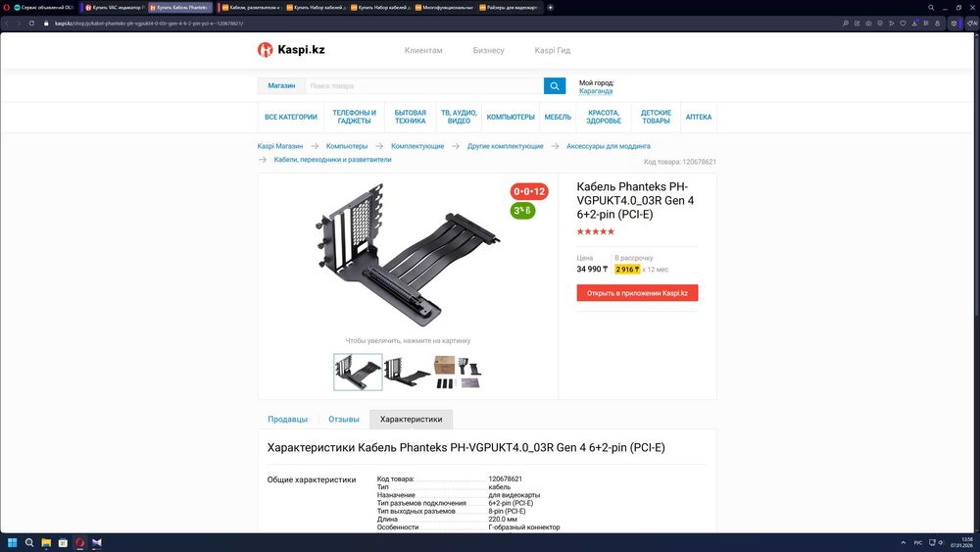Change city by clicking Караганда

click(x=596, y=91)
